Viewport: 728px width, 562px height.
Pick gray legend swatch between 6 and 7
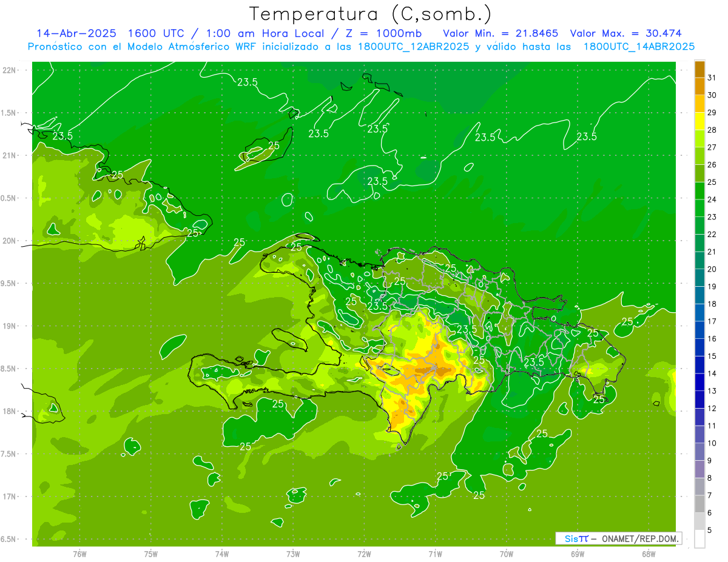pos(699,504)
